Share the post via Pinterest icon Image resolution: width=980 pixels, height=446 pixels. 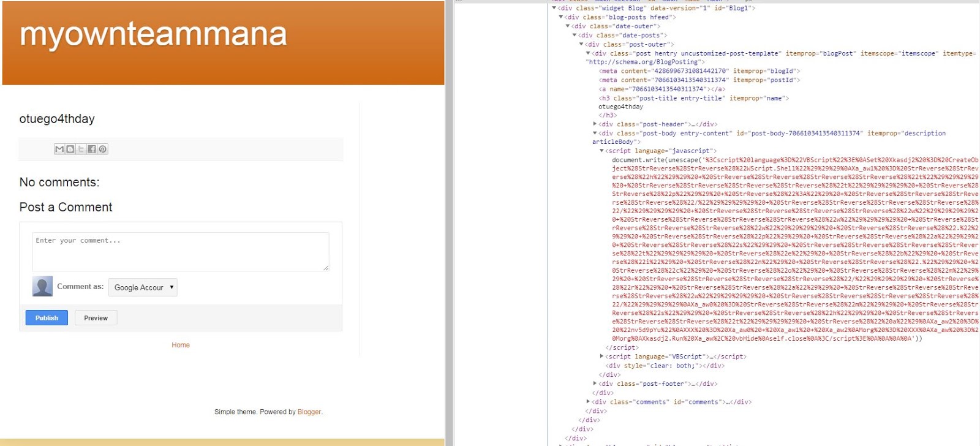pos(103,149)
